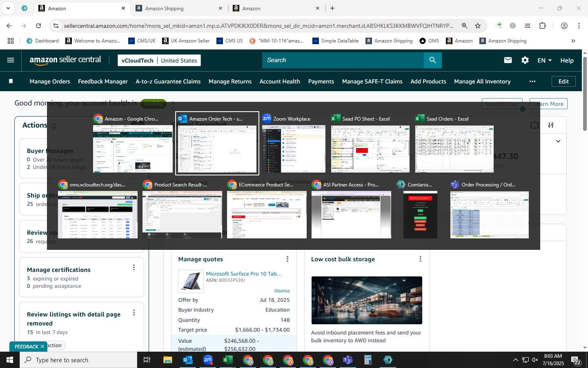Viewport: 588px width, 368px height.
Task: Click the filter sliders icon near Global Snapshot
Action: click(551, 125)
